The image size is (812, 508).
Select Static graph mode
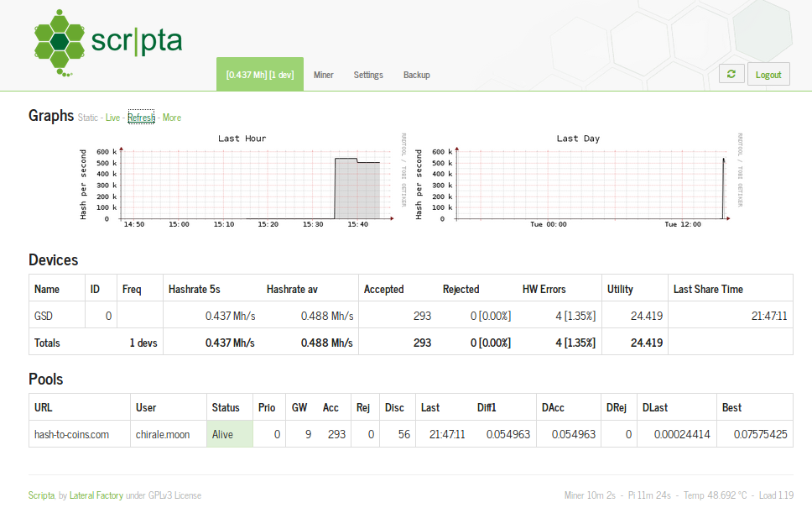point(88,118)
